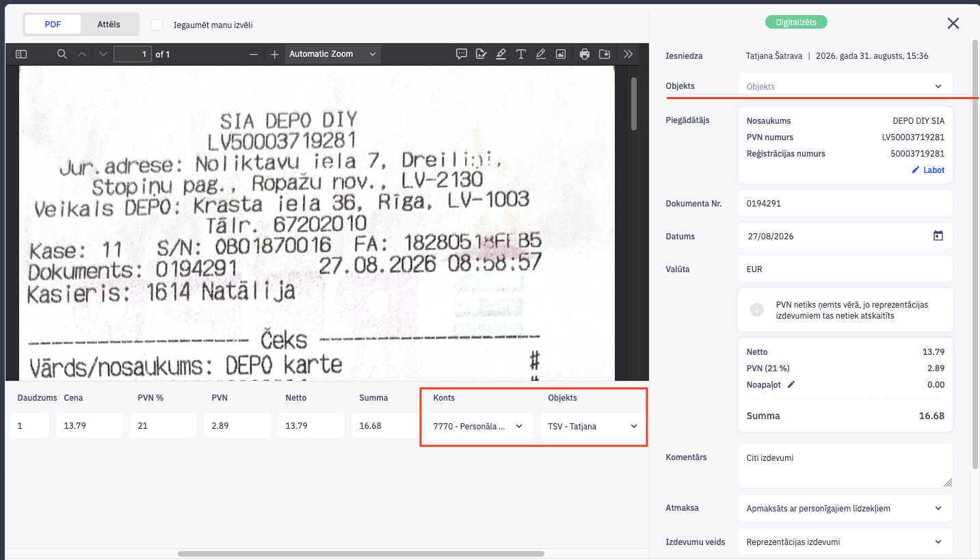This screenshot has width=980, height=560.
Task: Click the Valūta EUR field
Action: pos(845,269)
